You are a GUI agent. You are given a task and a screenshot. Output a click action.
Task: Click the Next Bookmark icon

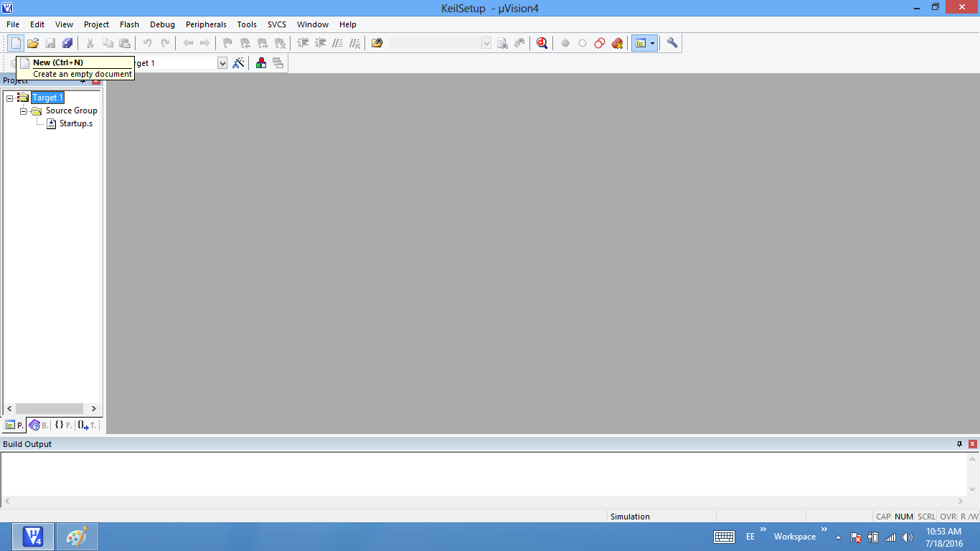click(263, 43)
